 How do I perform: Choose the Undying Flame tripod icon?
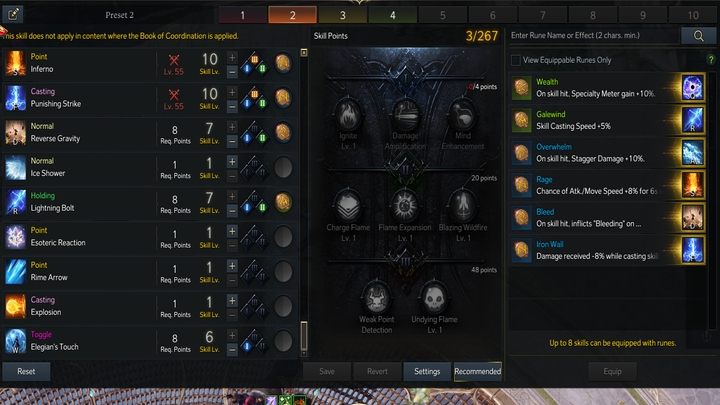coord(434,298)
